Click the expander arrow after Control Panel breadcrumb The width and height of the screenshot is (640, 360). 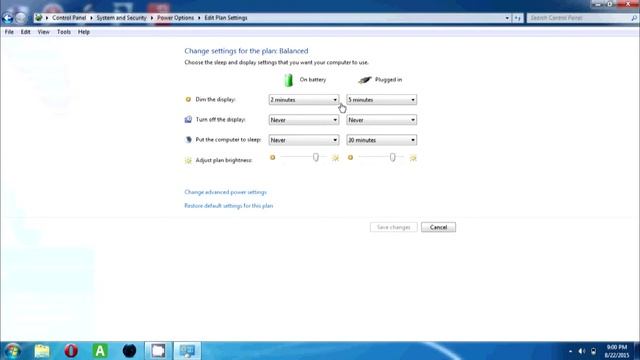coord(91,18)
